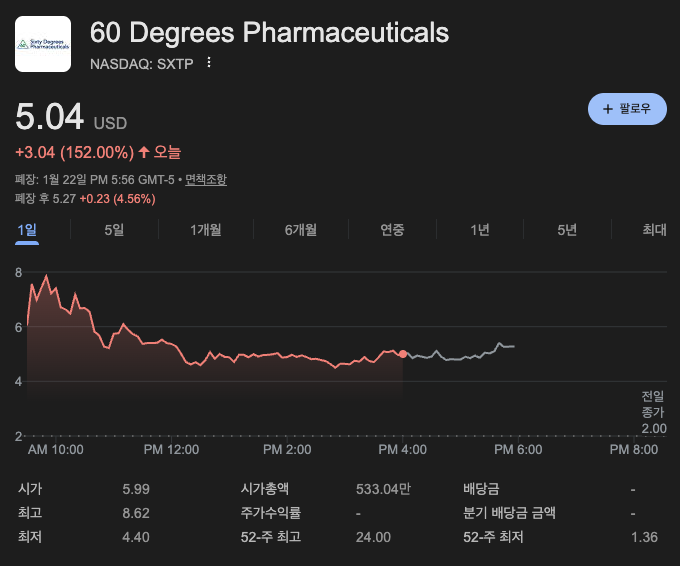Click the 시가총액 value 533.04만
Image resolution: width=680 pixels, height=566 pixels.
[x=383, y=489]
